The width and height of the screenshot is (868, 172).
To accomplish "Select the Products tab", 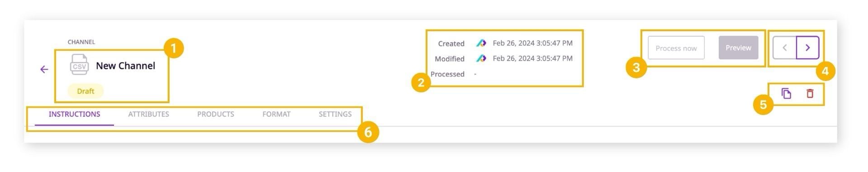I will click(215, 114).
